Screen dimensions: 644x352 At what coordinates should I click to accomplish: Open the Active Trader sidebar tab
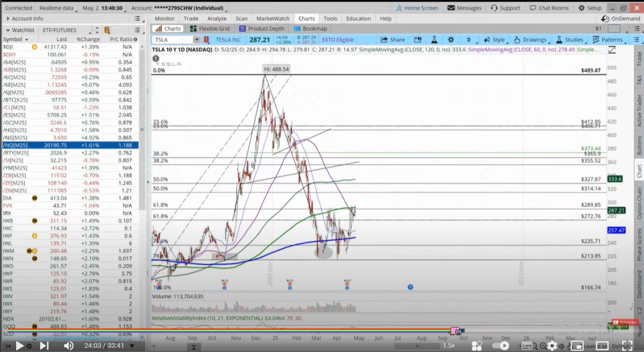point(639,111)
